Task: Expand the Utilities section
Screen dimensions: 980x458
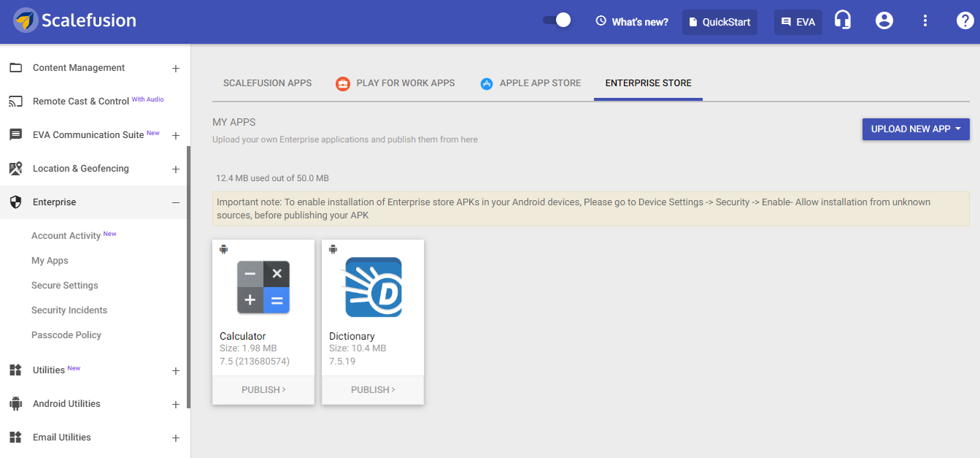Action: tap(176, 371)
